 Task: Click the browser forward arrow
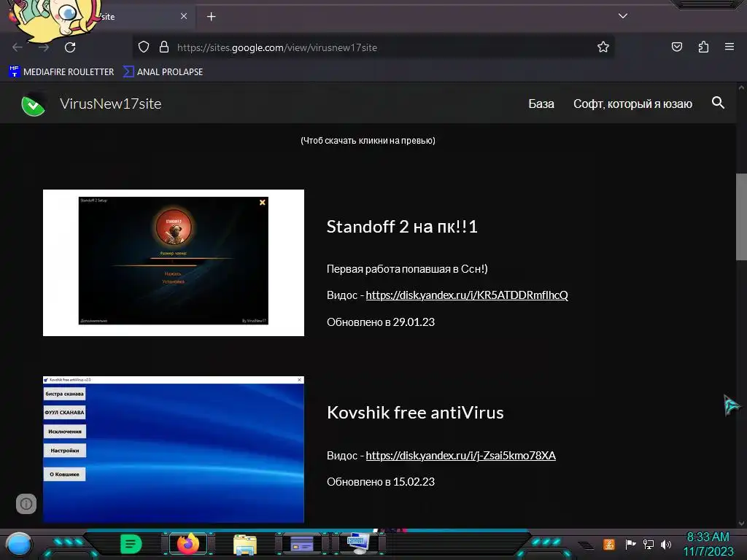click(x=44, y=47)
